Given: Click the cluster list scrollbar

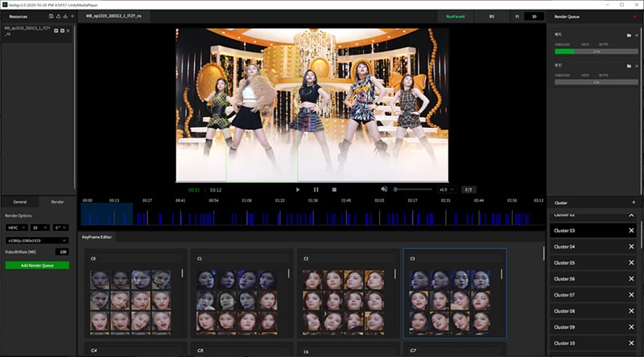Looking at the screenshot, I should pos(641,235).
